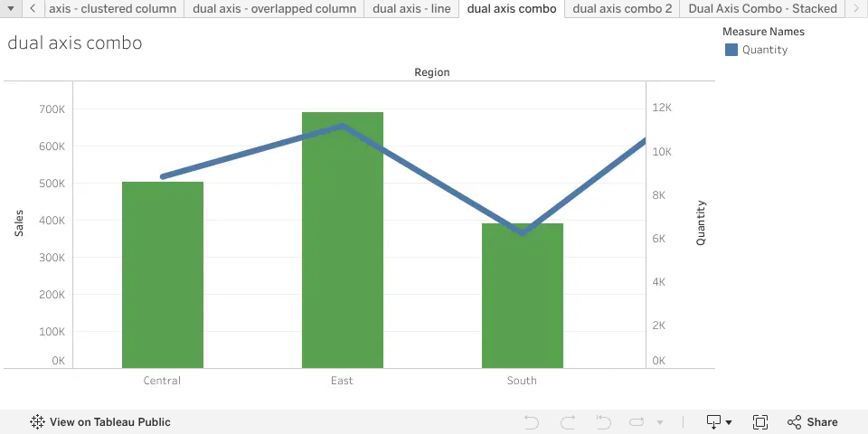Click the blue Quantity line peak at East

click(342, 127)
